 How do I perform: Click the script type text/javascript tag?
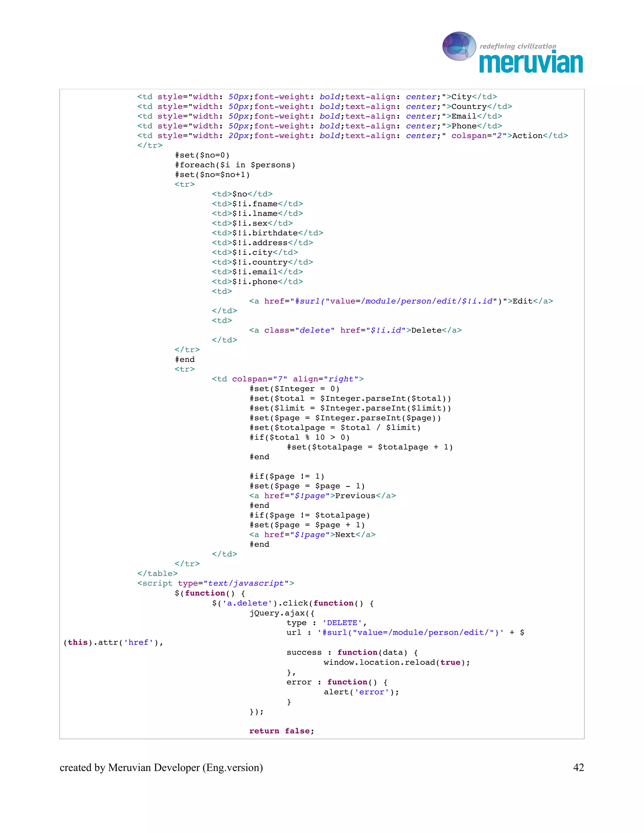pos(215,583)
